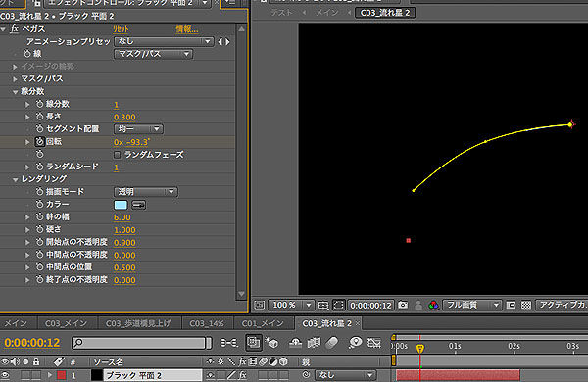Switch to the C01_メイン timeline tab
Screen dimensions: 588x382
pyautogui.click(x=263, y=323)
